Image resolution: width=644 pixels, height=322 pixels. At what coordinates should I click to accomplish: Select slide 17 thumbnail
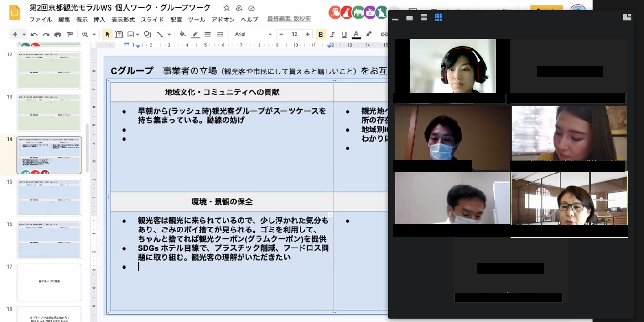(x=49, y=282)
